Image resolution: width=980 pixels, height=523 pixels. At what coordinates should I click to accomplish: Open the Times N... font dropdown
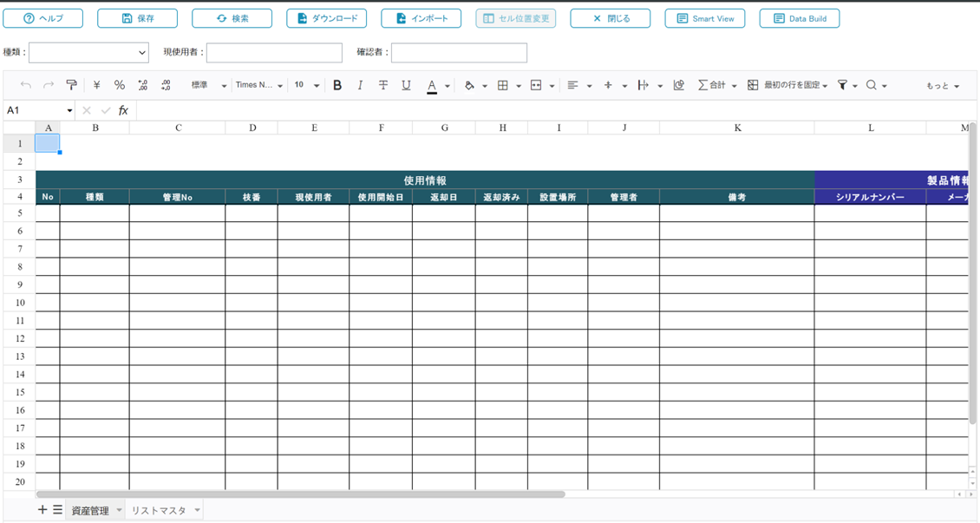(x=259, y=85)
